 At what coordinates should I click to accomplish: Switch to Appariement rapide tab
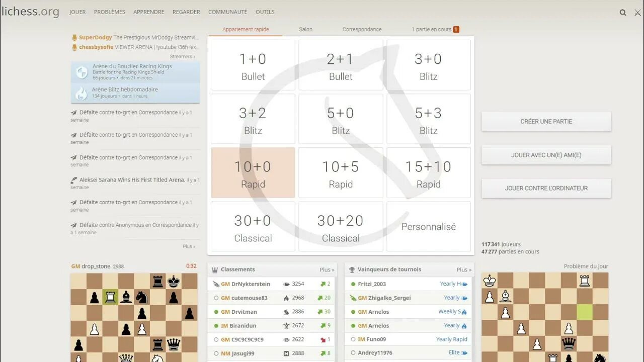coord(246,29)
